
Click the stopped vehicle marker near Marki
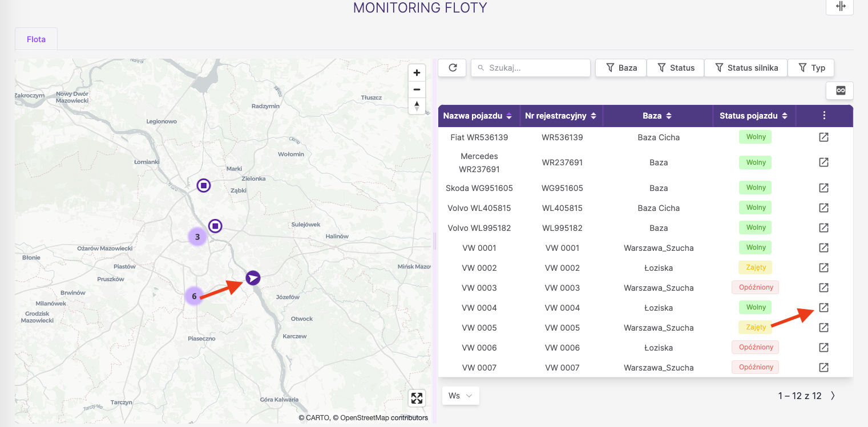tap(204, 185)
